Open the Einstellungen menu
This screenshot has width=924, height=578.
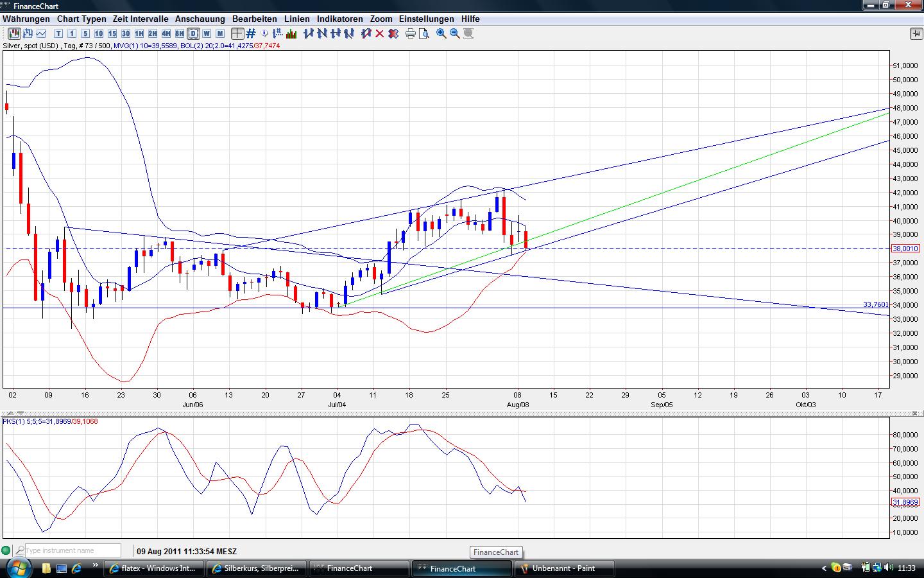tap(427, 19)
